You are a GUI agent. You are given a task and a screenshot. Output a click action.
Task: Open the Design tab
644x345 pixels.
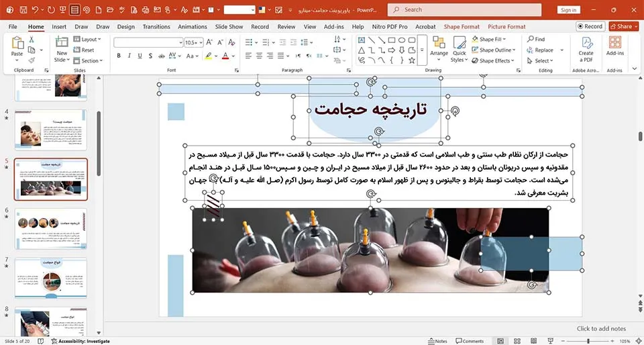125,27
